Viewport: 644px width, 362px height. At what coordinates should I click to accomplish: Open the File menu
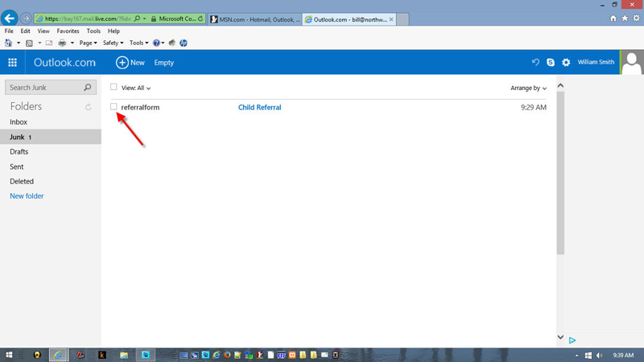9,31
